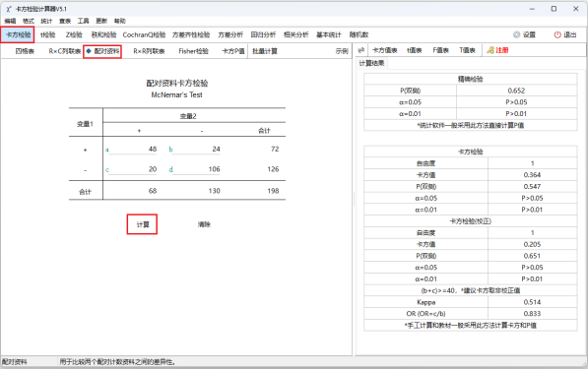
Task: Switch to the 基本统计 module
Action: point(329,34)
